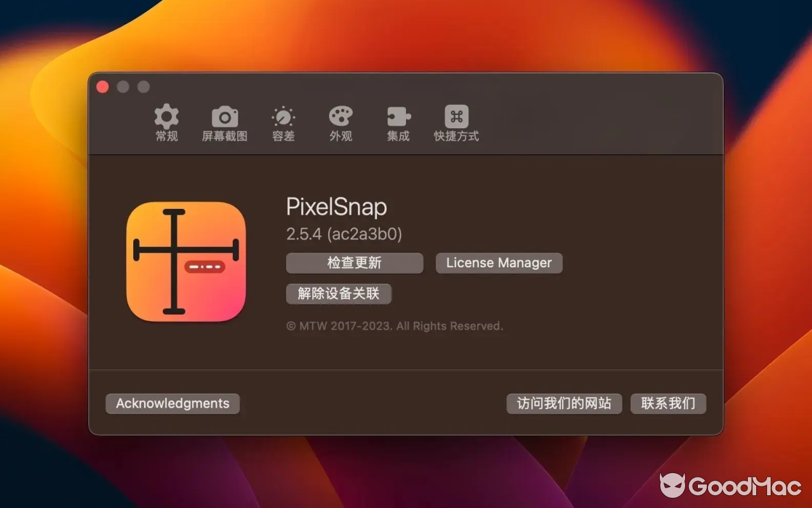The width and height of the screenshot is (812, 508).
Task: Minimize the window using the yellow button
Action: coord(123,87)
